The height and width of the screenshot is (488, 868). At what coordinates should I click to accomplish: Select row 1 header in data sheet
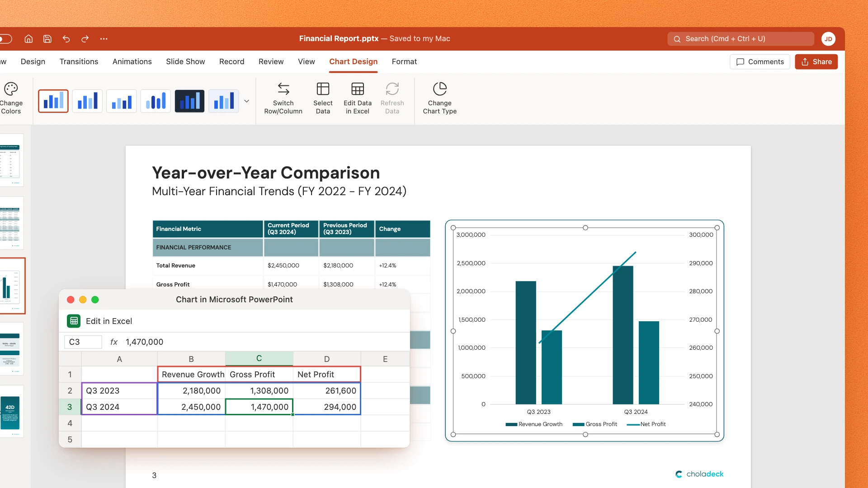[x=70, y=375]
